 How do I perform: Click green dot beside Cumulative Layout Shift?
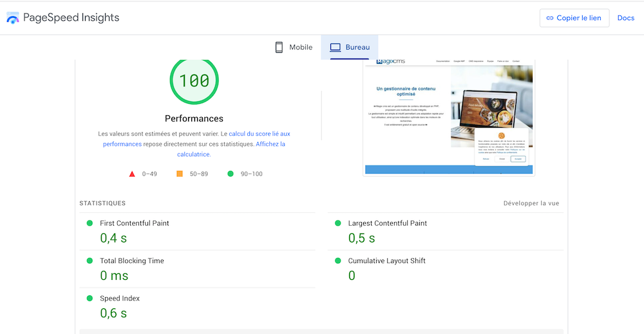click(337, 260)
